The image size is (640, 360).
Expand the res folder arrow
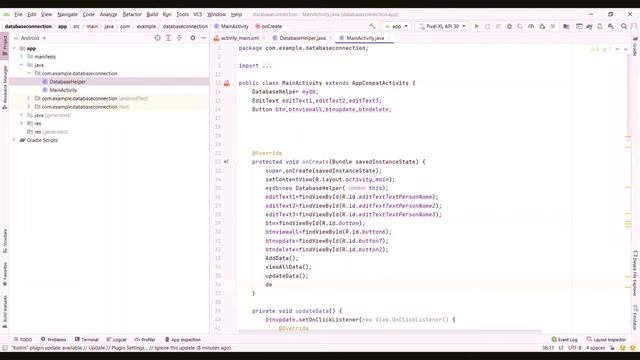22,123
